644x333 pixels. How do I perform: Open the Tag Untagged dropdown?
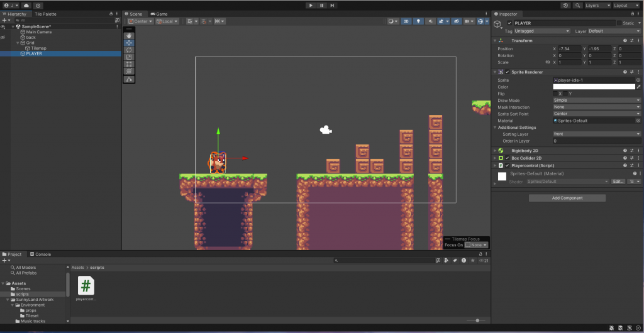(542, 31)
